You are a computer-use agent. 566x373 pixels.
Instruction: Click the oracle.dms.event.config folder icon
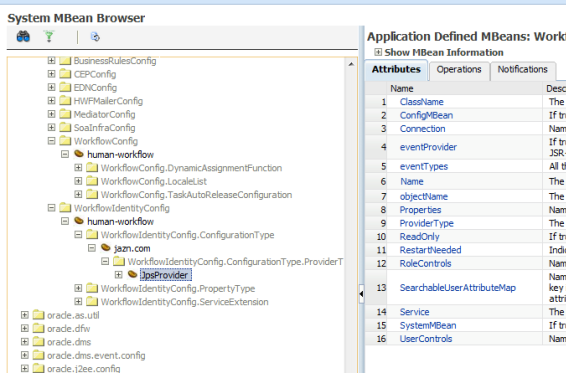[38, 355]
